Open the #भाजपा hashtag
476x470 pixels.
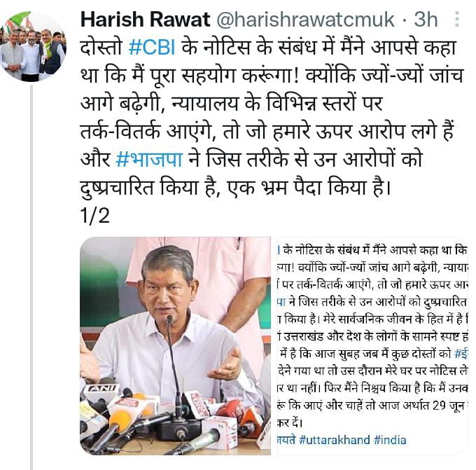[149, 159]
